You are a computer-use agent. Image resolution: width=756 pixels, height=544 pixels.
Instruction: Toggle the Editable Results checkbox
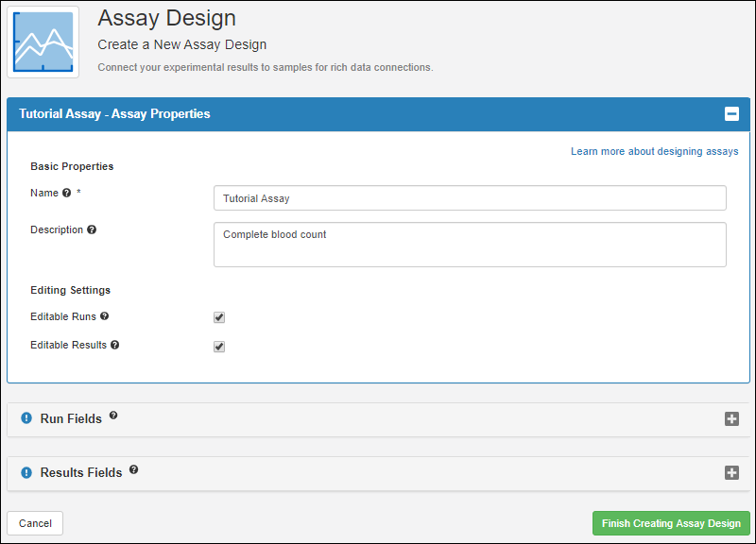pos(219,347)
